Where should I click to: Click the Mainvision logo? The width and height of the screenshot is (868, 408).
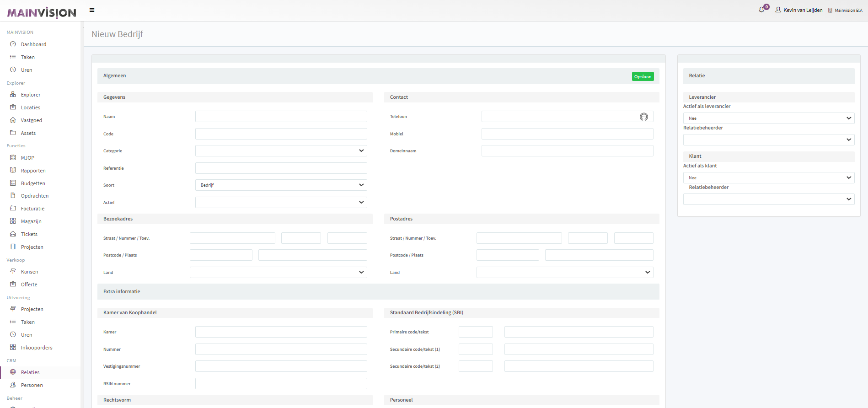[x=42, y=12]
